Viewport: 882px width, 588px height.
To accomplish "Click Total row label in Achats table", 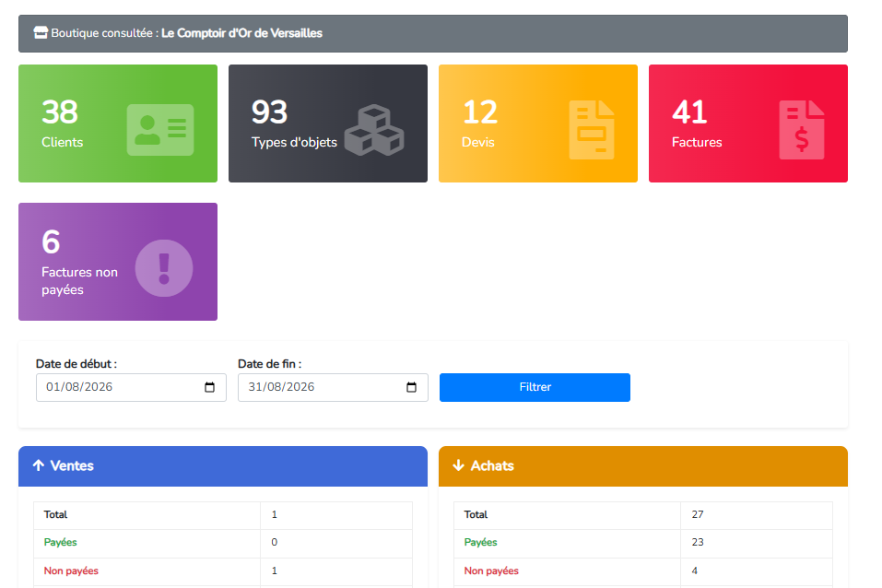I will [476, 514].
